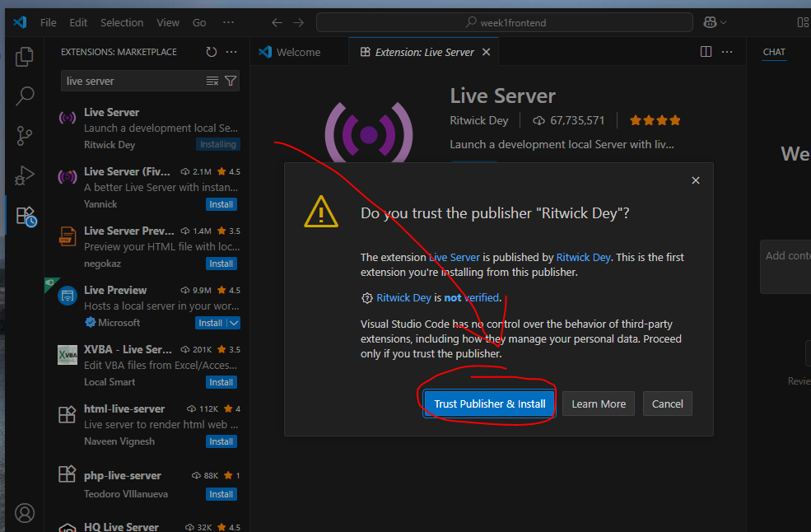Click Trust Publisher & Install button
The width and height of the screenshot is (811, 532).
[x=490, y=404]
